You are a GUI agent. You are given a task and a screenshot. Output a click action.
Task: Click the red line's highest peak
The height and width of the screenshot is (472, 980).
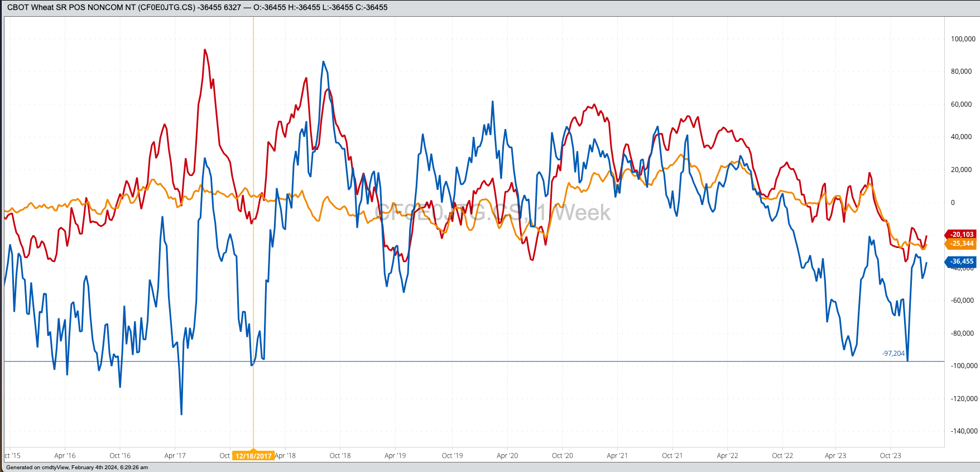tap(205, 50)
